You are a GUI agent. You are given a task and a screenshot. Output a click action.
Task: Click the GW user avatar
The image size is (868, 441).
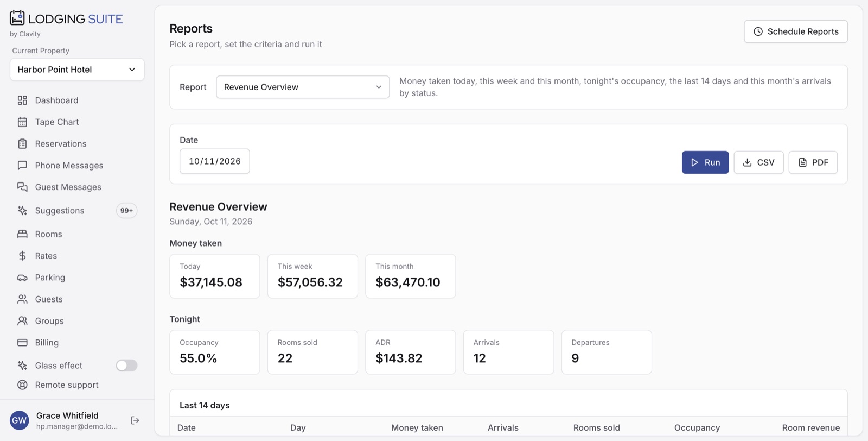[x=20, y=420]
